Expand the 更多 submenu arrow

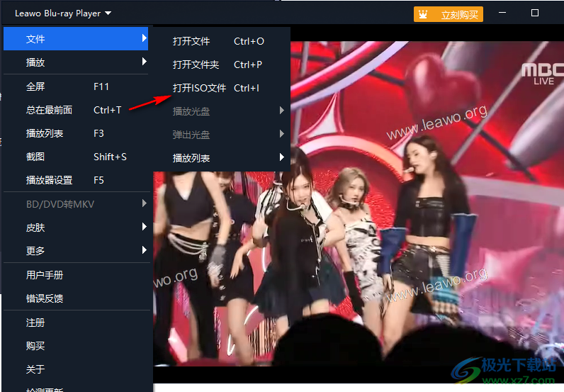[145, 250]
